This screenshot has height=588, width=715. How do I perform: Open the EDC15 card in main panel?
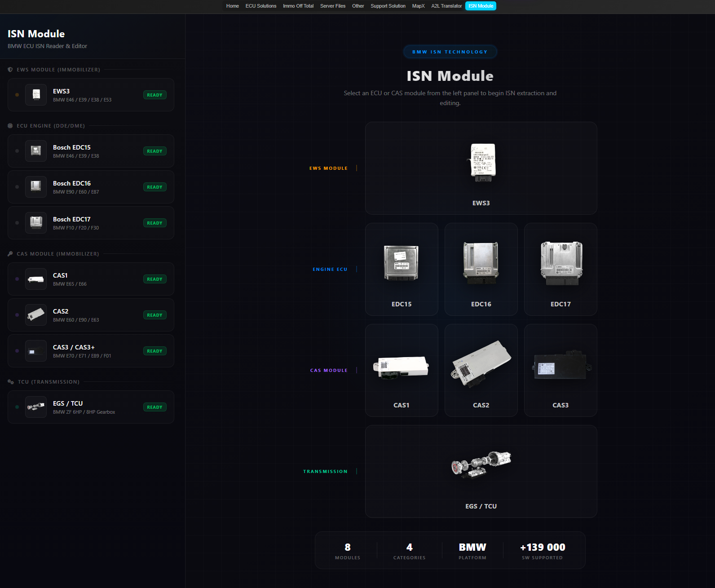tap(402, 269)
